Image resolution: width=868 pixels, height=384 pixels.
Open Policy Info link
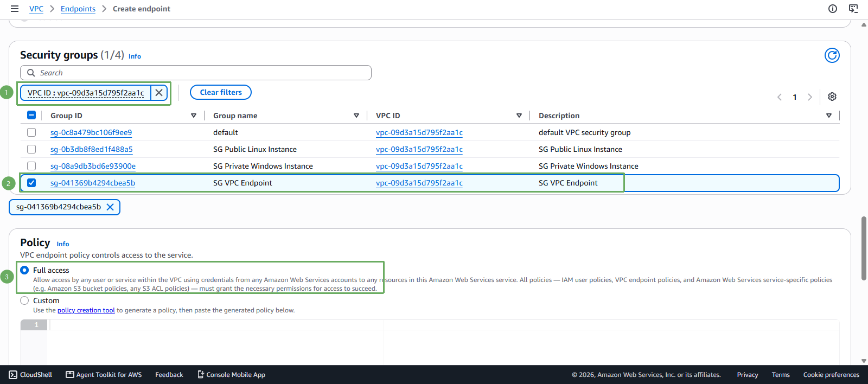point(63,244)
